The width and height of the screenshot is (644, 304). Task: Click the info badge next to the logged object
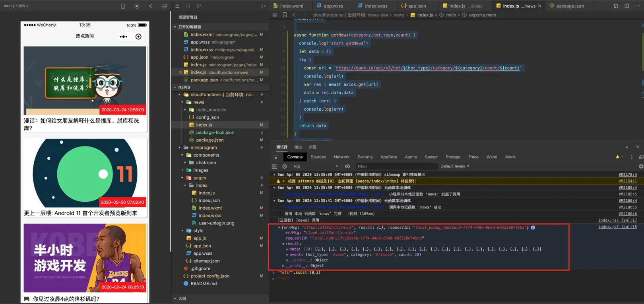pyautogui.click(x=533, y=228)
